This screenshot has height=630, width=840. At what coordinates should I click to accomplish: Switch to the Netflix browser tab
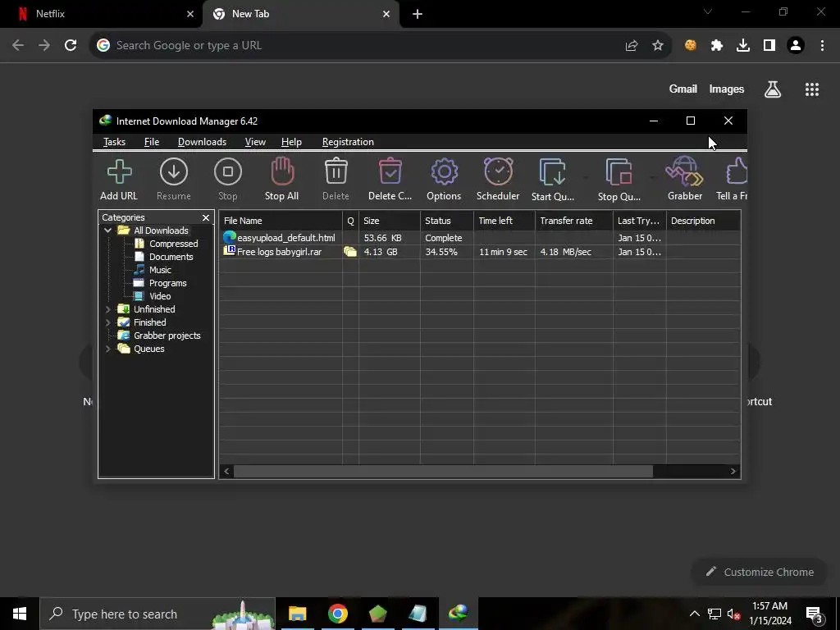click(102, 14)
